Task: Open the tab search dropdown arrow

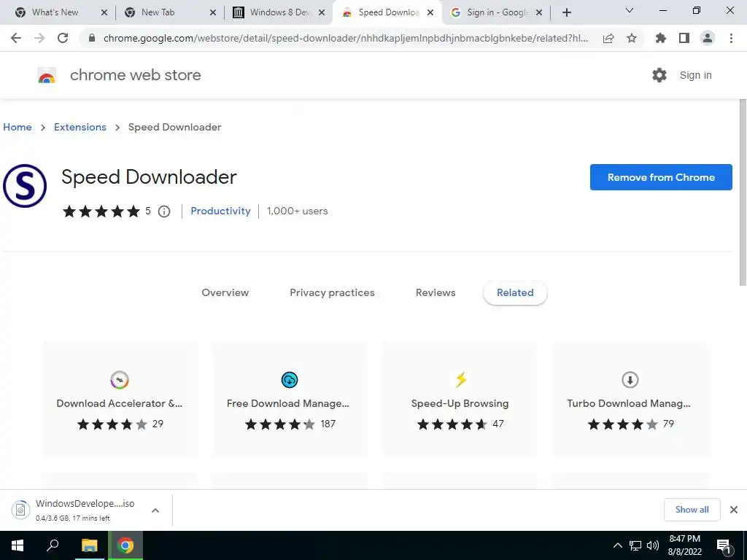Action: point(630,10)
